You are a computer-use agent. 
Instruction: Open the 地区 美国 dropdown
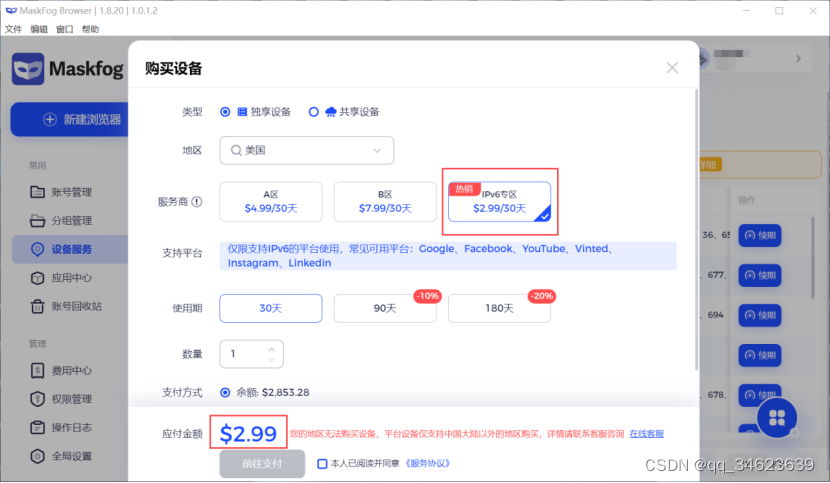(x=306, y=150)
